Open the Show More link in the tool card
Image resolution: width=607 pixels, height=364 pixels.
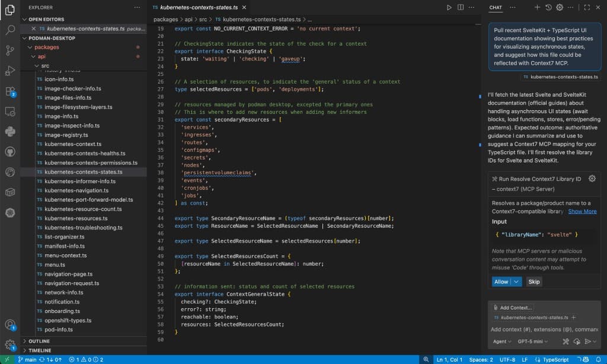click(582, 211)
